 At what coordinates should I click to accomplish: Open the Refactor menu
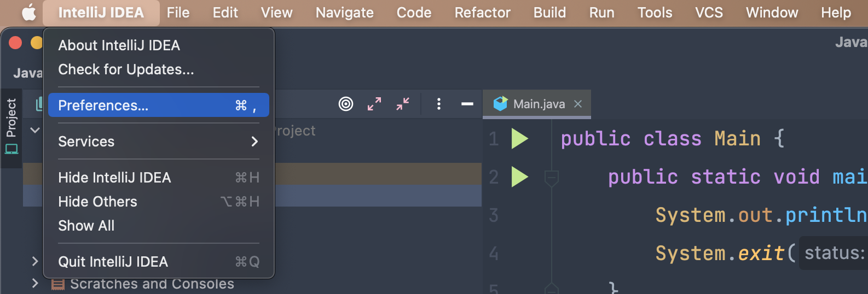click(483, 13)
